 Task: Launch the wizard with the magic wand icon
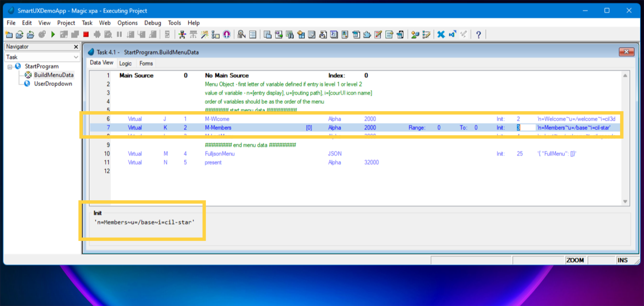pyautogui.click(x=204, y=34)
